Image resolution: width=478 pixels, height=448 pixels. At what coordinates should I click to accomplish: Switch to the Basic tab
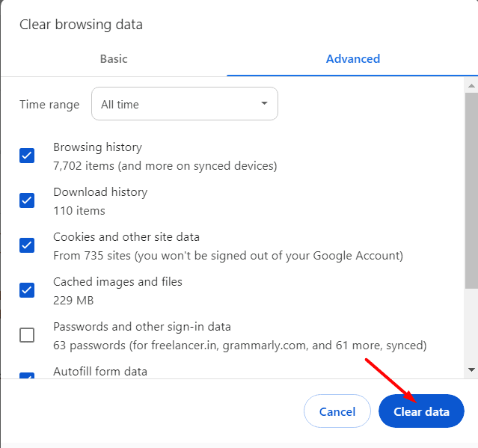(x=114, y=59)
